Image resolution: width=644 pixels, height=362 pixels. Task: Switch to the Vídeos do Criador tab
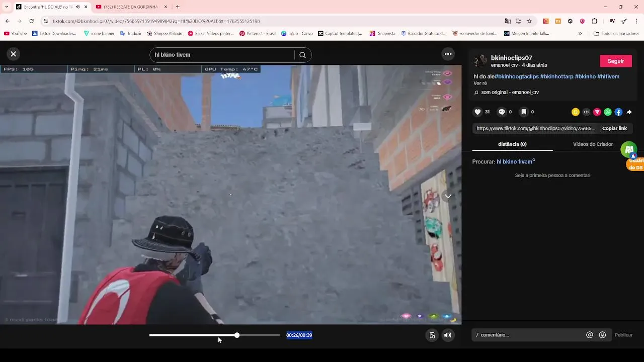(593, 144)
